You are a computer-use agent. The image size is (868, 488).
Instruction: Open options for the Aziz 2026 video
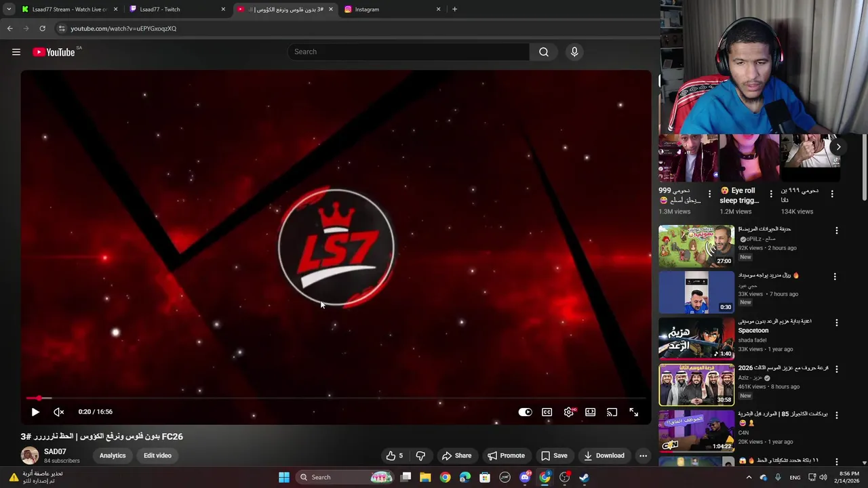click(x=836, y=369)
